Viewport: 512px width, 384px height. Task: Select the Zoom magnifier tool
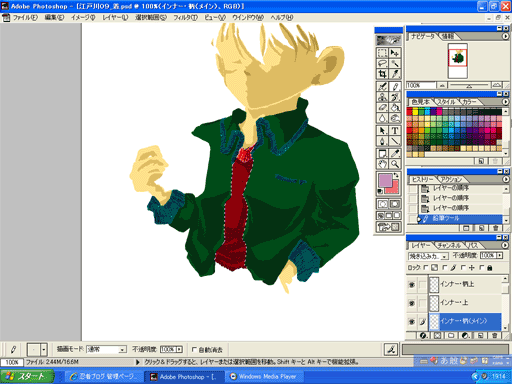tap(395, 164)
